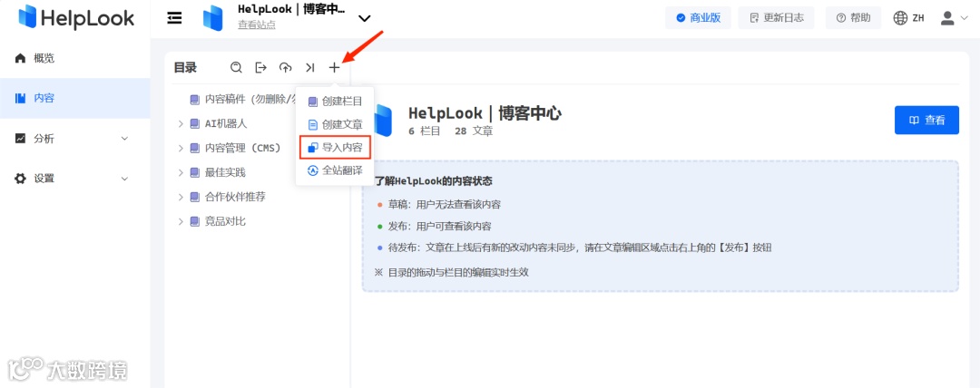Collapse the sidebar with hamburger icon
This screenshot has height=388, width=980.
tap(175, 18)
